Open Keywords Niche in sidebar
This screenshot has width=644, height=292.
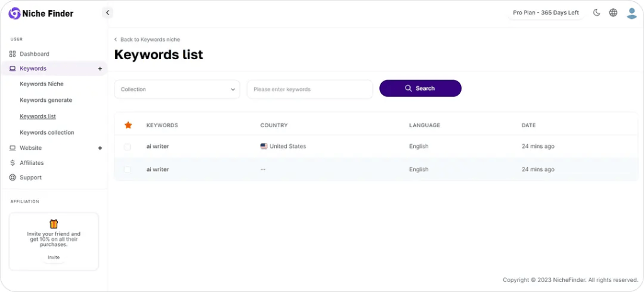click(42, 84)
